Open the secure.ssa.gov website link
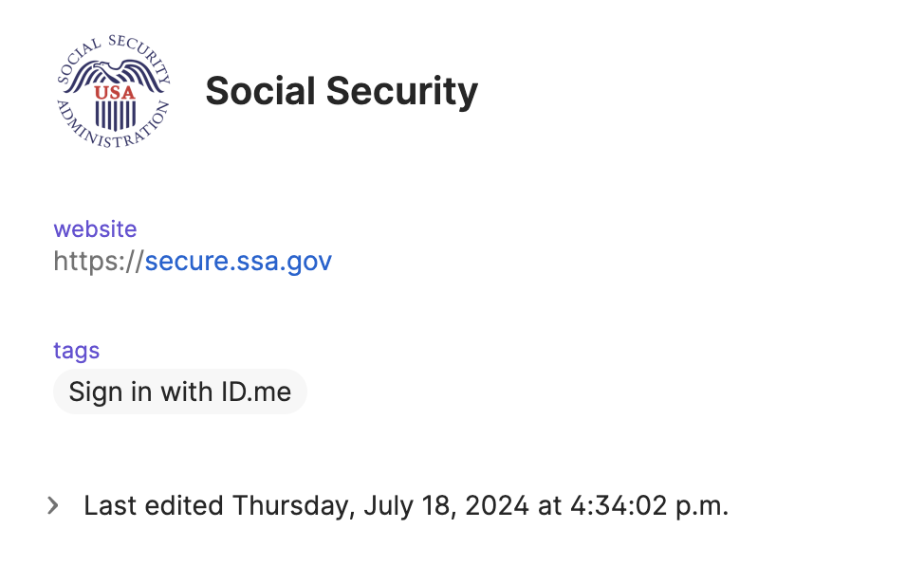 tap(238, 261)
